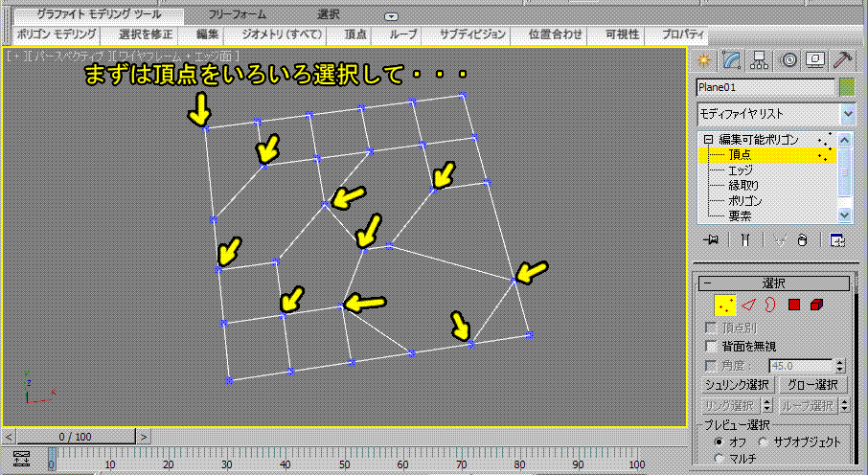Open the Display command panel tab
Viewport: 868px width, 475px height.
[815, 59]
